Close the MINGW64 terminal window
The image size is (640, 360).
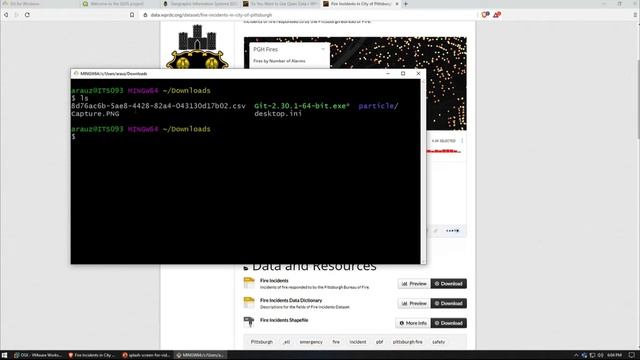[x=418, y=73]
